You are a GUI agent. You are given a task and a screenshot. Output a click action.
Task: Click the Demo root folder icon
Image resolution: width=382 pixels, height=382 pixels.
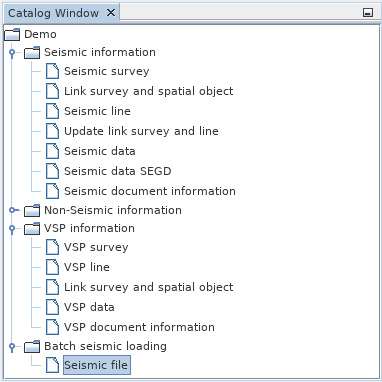click(x=12, y=34)
